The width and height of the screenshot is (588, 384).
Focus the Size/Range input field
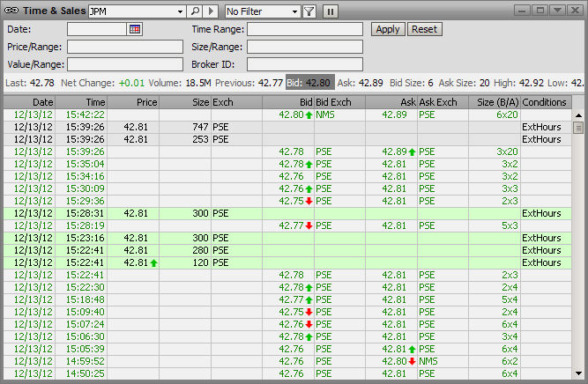click(x=305, y=47)
